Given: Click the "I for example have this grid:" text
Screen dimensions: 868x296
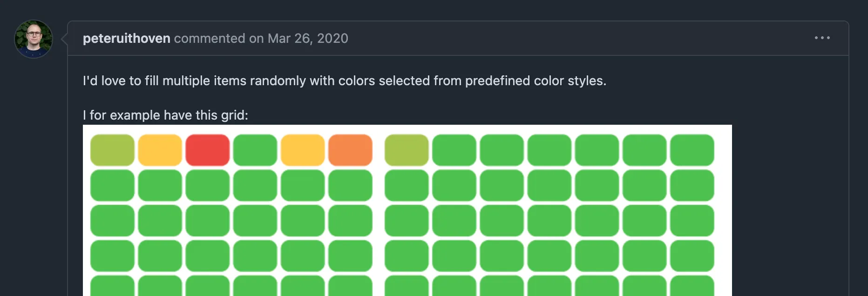Looking at the screenshot, I should pyautogui.click(x=165, y=115).
